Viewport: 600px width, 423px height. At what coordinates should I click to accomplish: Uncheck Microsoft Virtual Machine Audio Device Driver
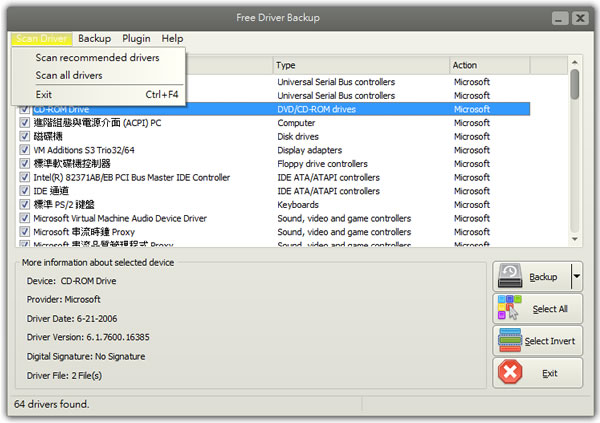(25, 218)
